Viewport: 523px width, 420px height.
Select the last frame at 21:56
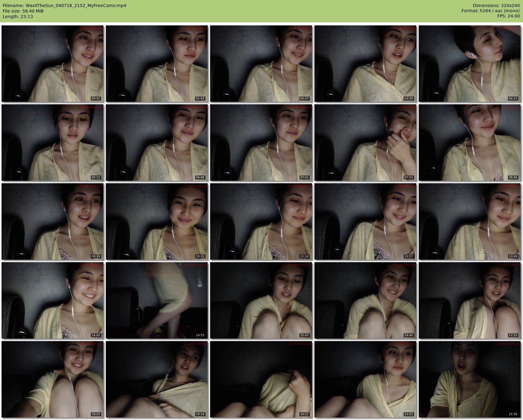[x=469, y=379]
